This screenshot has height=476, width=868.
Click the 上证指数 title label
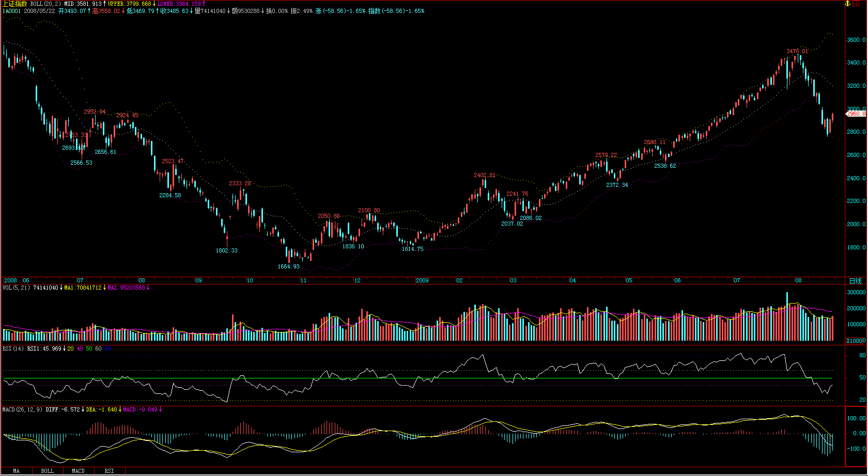click(14, 4)
